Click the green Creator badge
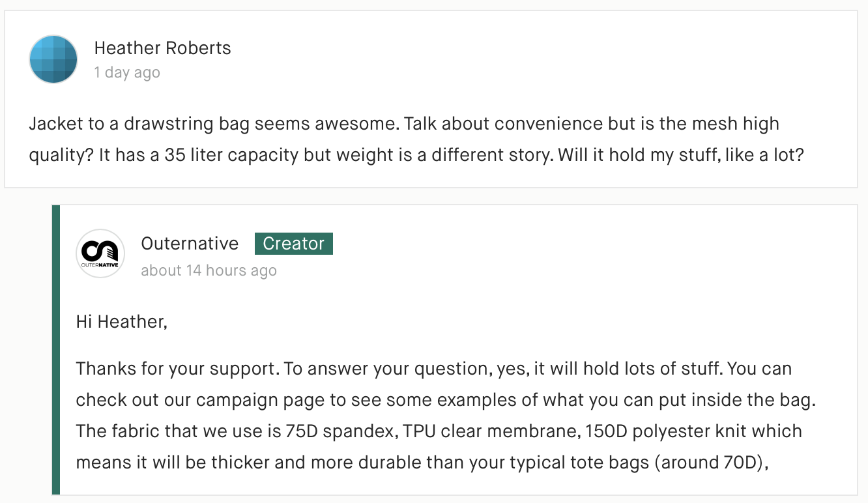 coord(294,244)
